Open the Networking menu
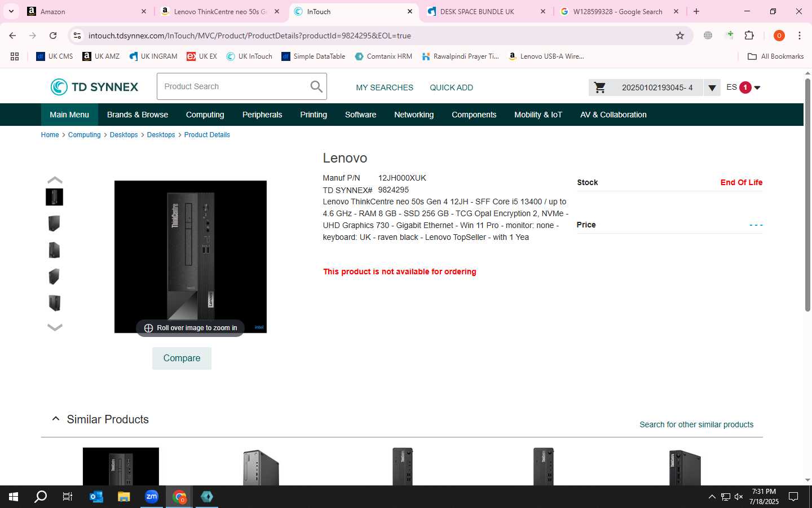Viewport: 812px width, 508px height. pos(414,115)
